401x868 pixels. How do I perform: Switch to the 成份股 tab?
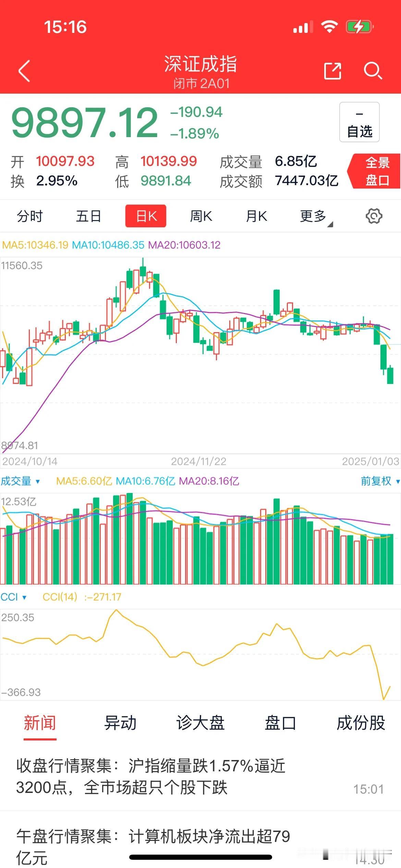361,723
